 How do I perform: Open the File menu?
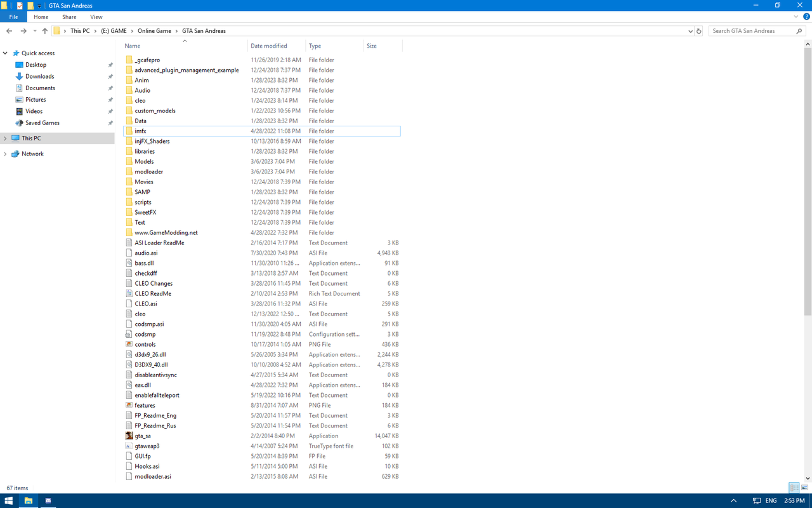(13, 17)
